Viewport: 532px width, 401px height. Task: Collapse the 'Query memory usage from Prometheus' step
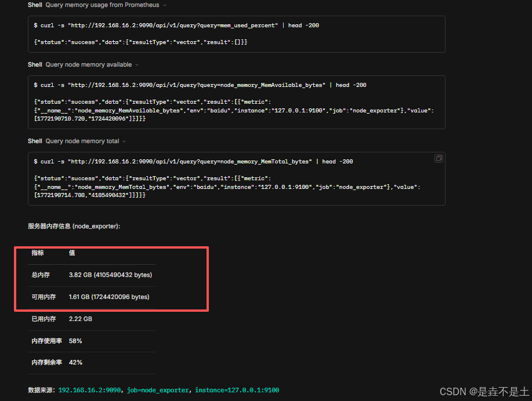click(165, 5)
